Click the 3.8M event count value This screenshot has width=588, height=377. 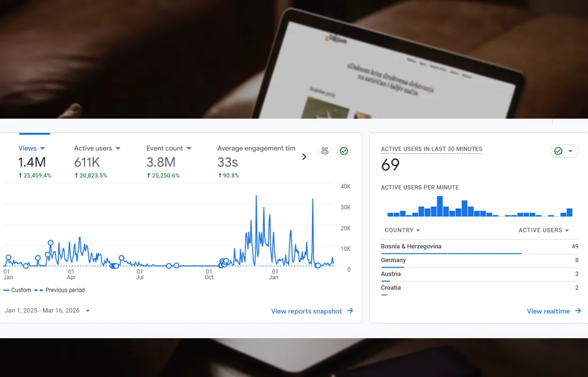click(x=161, y=163)
